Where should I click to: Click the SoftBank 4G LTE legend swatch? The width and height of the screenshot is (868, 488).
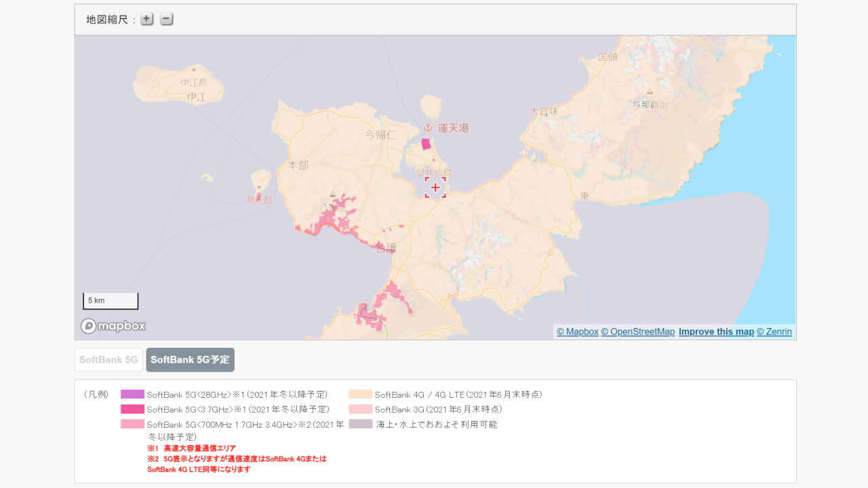pyautogui.click(x=360, y=394)
